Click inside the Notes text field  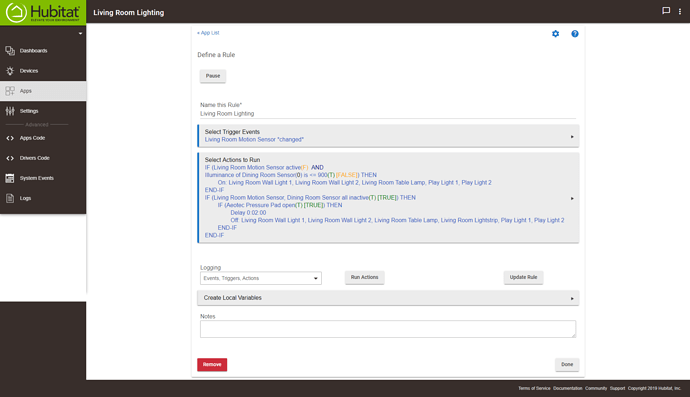point(388,329)
